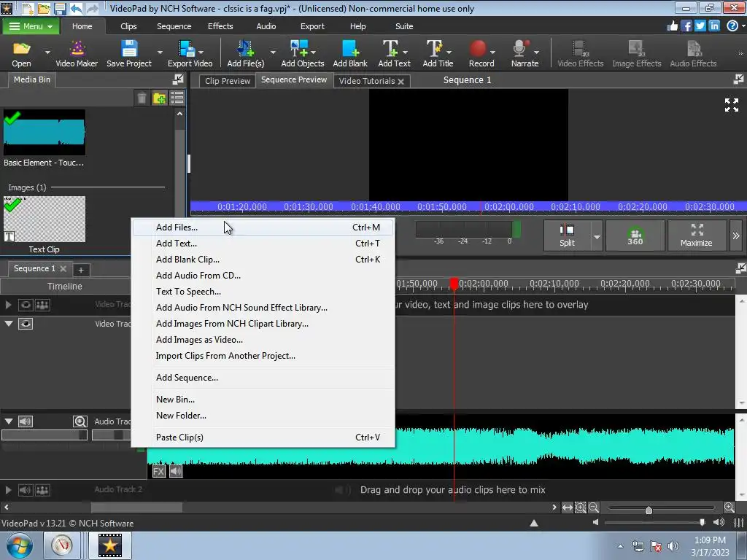Select the Text Clip thumbnail in Media Bin
Image resolution: width=747 pixels, height=560 pixels.
pos(44,219)
